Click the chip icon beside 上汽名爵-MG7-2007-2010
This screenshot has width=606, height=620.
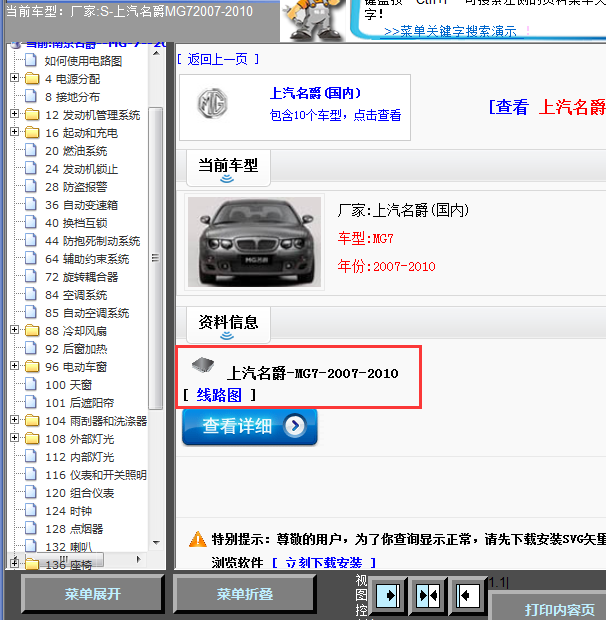[203, 365]
